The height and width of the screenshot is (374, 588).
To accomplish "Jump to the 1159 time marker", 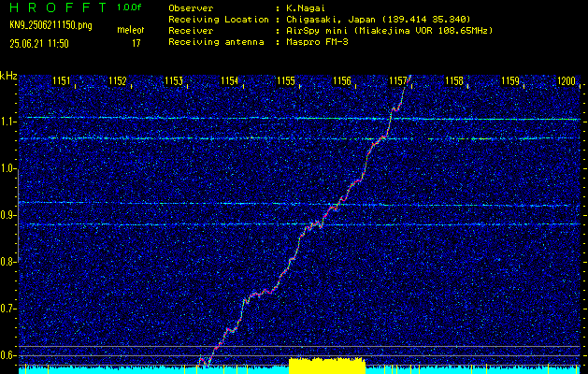I will [x=510, y=80].
